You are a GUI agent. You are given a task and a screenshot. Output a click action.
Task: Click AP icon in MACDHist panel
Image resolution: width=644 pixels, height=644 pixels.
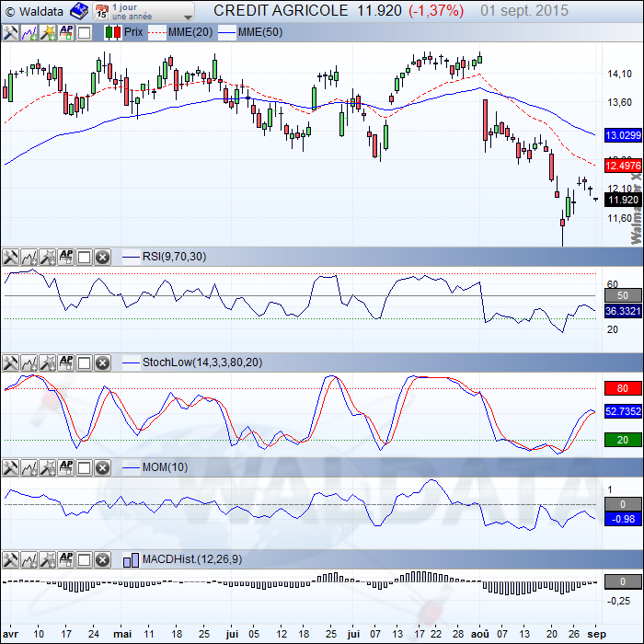[65, 559]
